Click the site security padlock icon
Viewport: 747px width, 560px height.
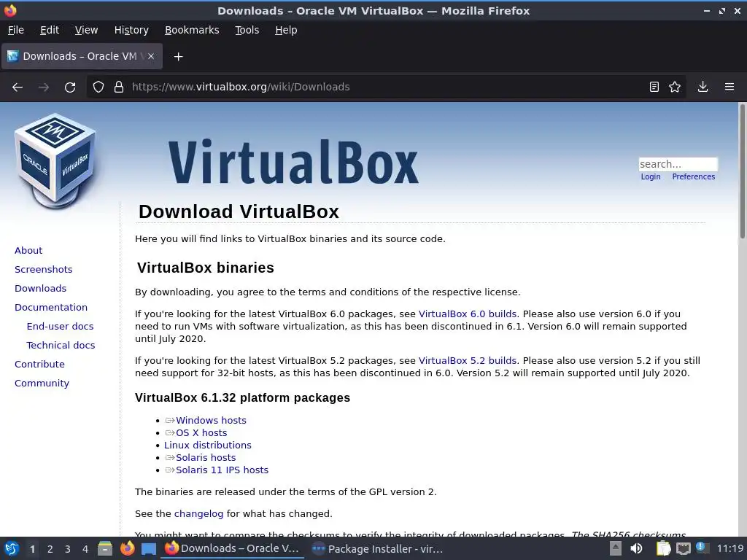coord(119,87)
